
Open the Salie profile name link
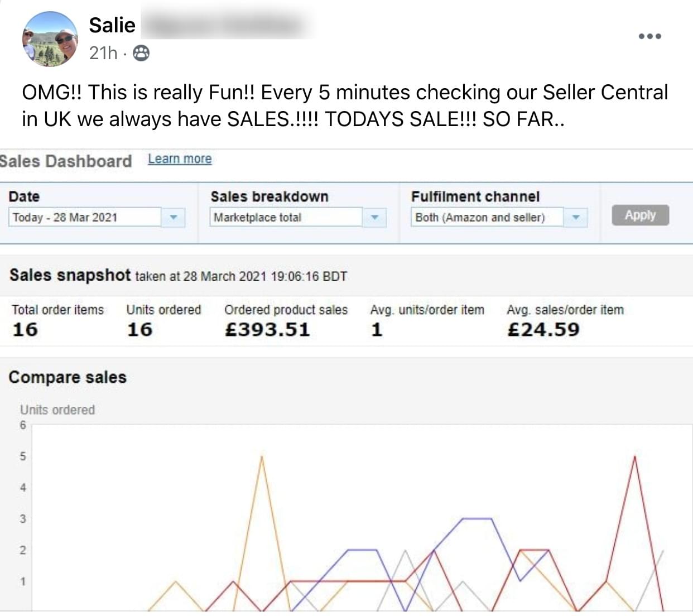pos(112,25)
